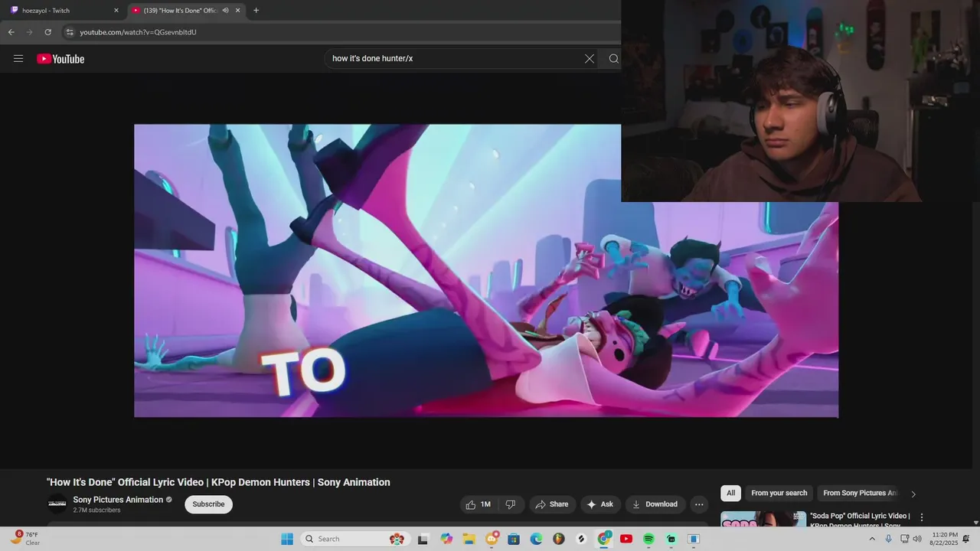Open Microsoft Edge from the taskbar
Image resolution: width=980 pixels, height=551 pixels.
pyautogui.click(x=537, y=539)
